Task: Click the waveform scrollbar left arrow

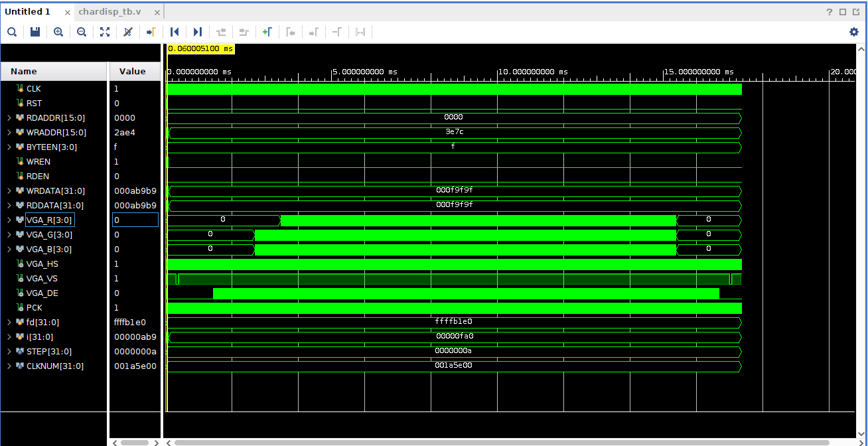Action: [168, 442]
